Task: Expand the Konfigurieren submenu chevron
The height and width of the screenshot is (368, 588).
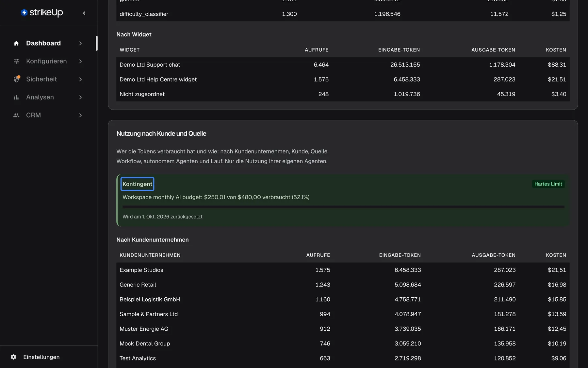Action: 80,61
